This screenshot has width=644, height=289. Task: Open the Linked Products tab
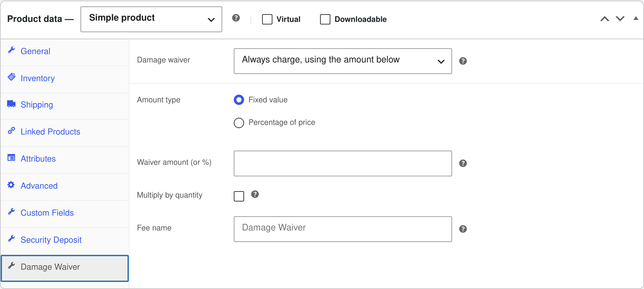coord(65,133)
